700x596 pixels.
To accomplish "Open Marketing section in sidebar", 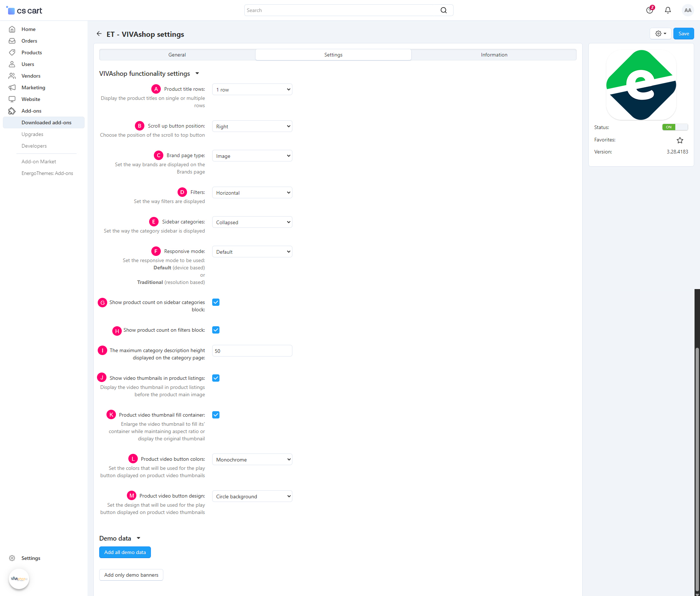I will [33, 87].
